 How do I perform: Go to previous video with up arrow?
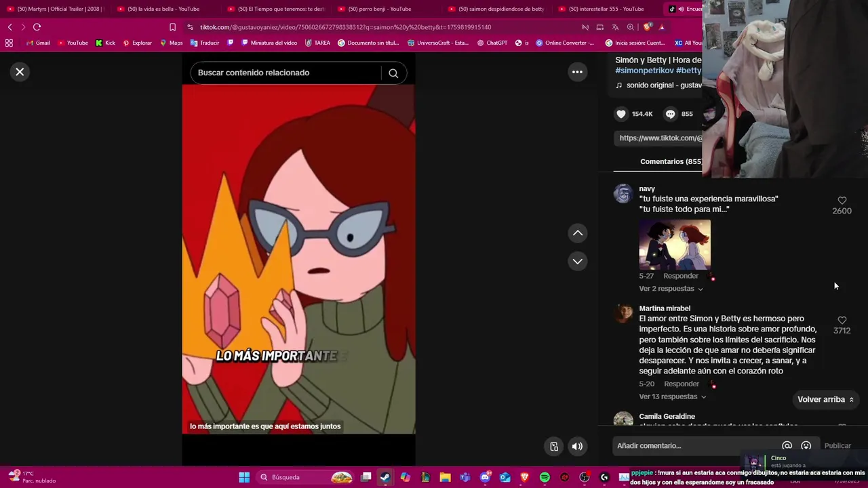(x=578, y=233)
